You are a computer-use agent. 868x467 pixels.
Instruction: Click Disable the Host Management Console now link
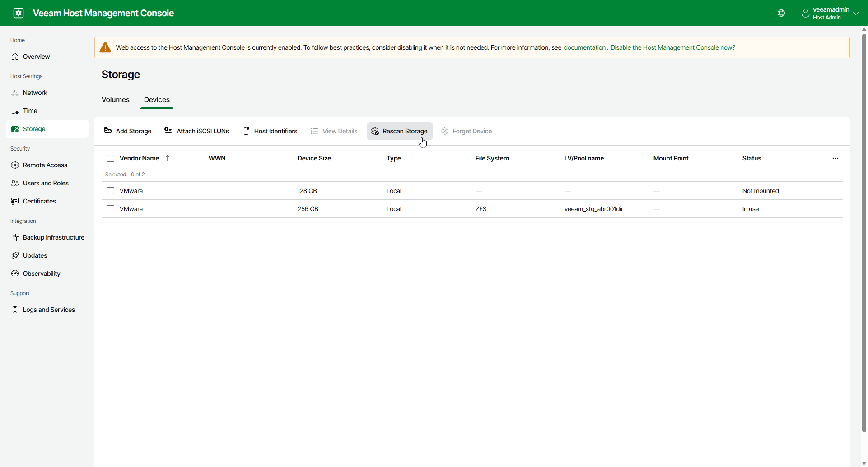click(672, 47)
